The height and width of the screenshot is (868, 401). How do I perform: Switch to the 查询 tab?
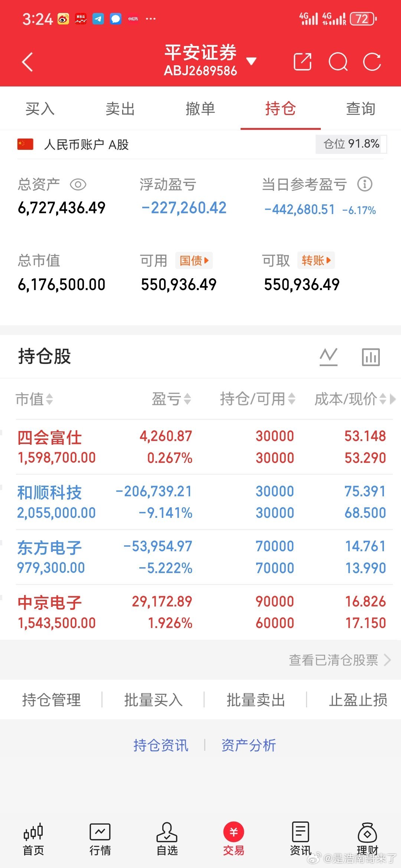tap(361, 109)
